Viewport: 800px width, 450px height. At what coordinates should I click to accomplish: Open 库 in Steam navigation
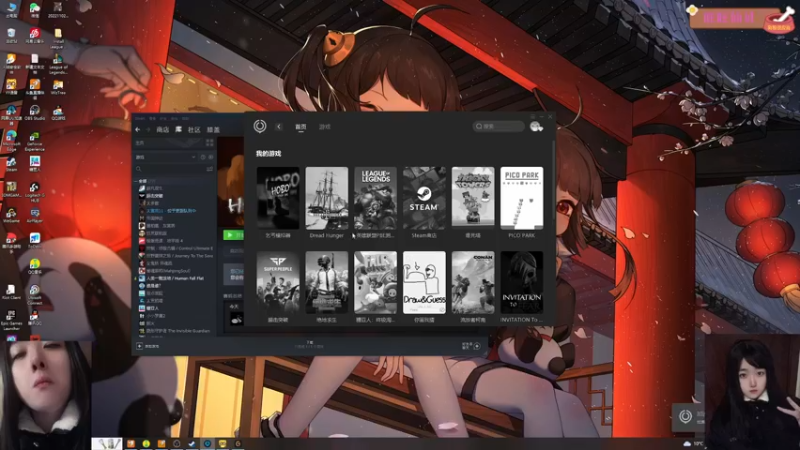click(179, 130)
